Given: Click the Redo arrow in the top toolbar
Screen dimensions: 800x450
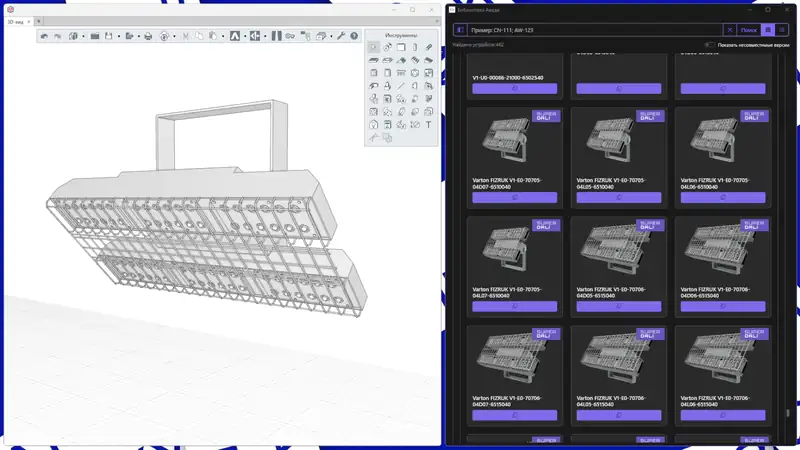Looking at the screenshot, I should [58, 36].
